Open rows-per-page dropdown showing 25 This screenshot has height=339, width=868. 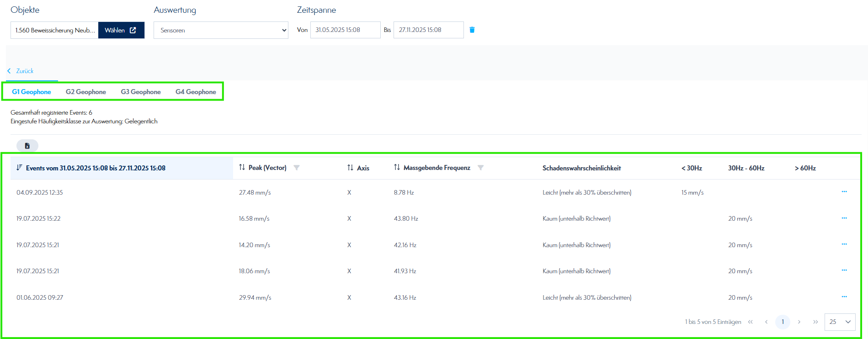tap(840, 322)
